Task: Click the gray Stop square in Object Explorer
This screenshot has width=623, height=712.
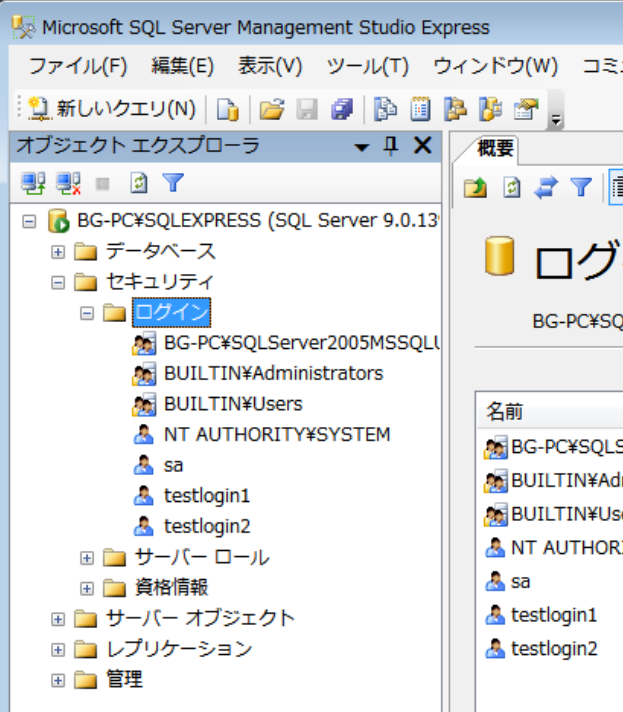Action: (103, 184)
